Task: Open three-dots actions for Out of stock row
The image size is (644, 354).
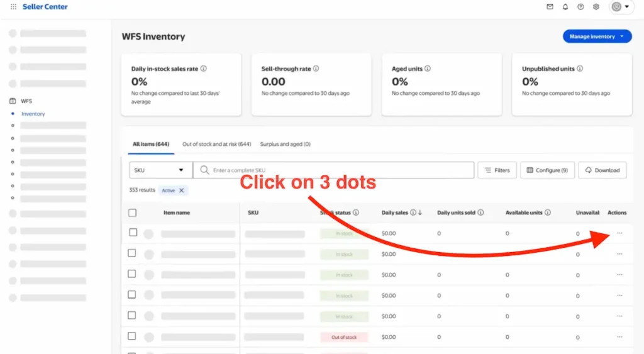Action: [x=619, y=337]
